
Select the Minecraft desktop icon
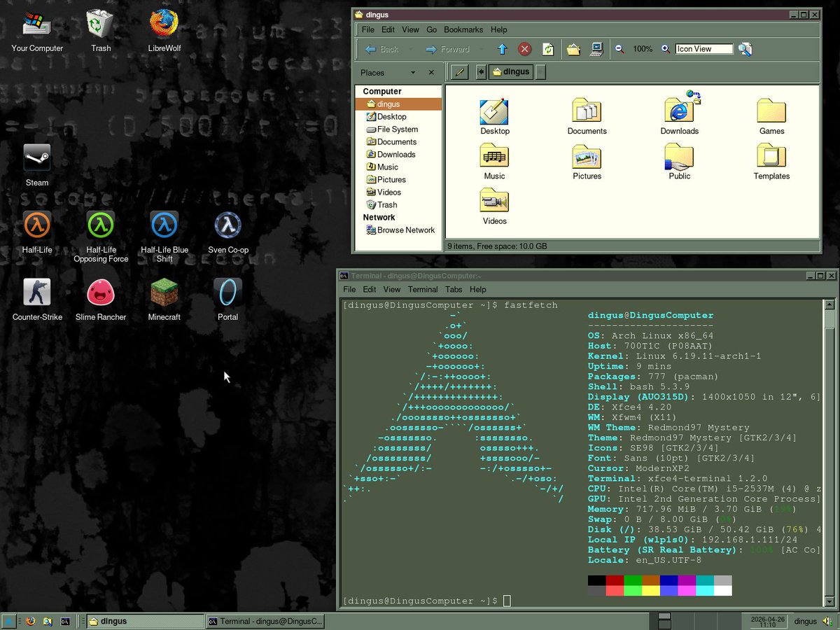164,300
